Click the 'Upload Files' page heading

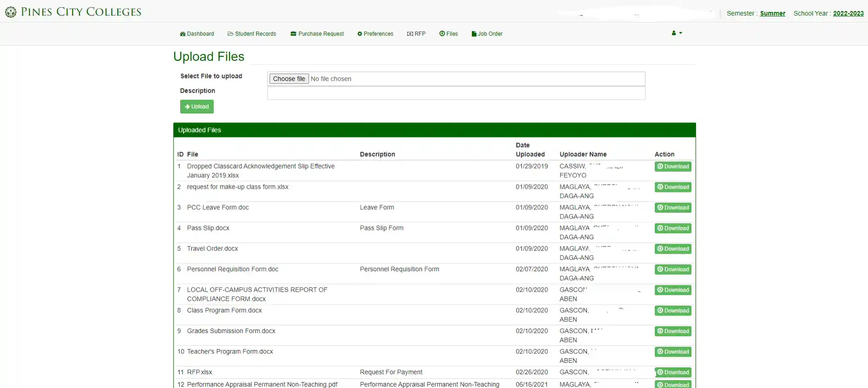pyautogui.click(x=209, y=56)
